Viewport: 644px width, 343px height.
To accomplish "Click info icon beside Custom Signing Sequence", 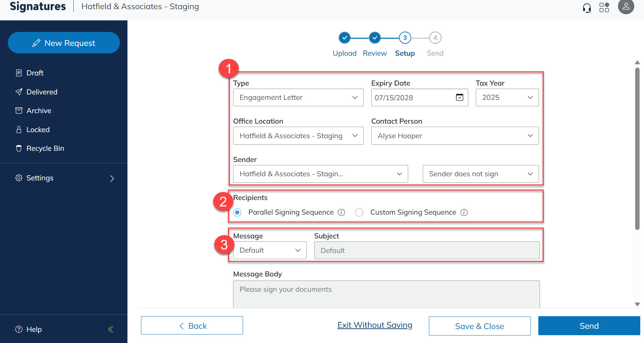I will pos(464,212).
